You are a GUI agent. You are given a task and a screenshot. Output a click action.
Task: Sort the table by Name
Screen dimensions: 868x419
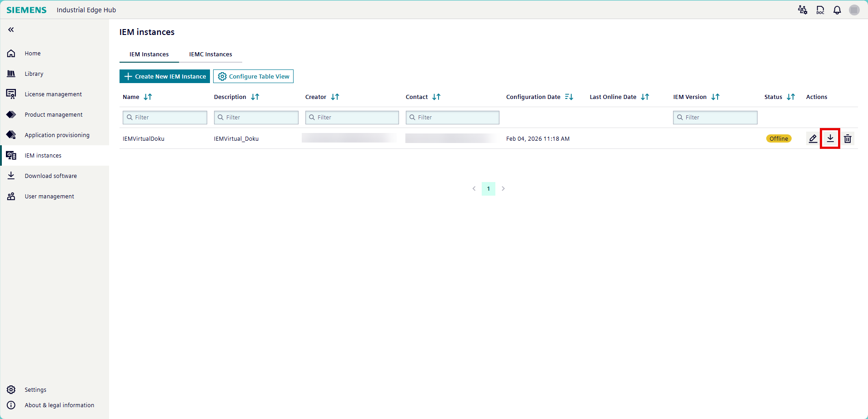pyautogui.click(x=147, y=97)
